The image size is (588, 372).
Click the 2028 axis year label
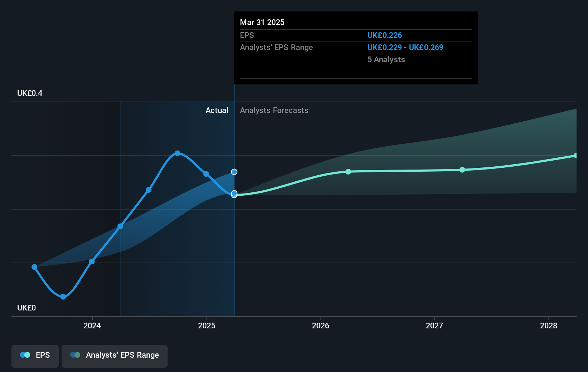(x=549, y=326)
